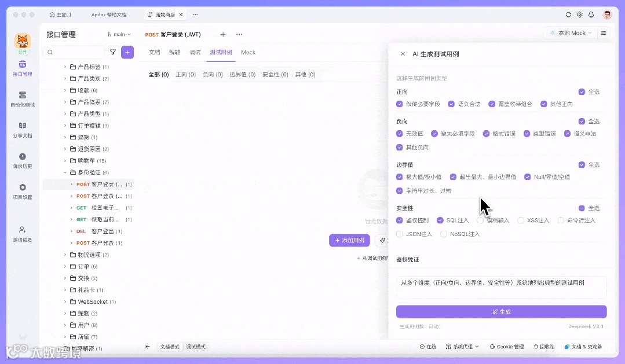Screen dimensions: 625x364
Task: Expand the 物流选项 folder
Action: (65, 255)
